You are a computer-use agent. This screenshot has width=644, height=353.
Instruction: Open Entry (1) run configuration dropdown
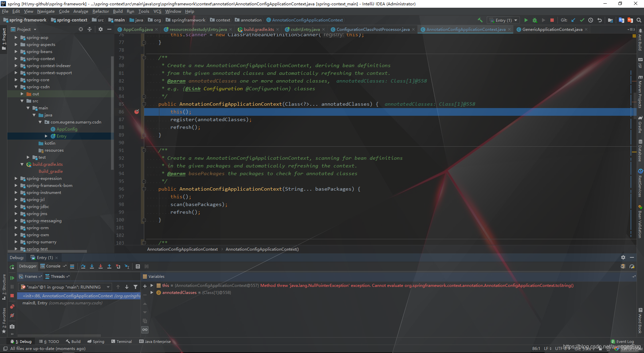(x=503, y=20)
